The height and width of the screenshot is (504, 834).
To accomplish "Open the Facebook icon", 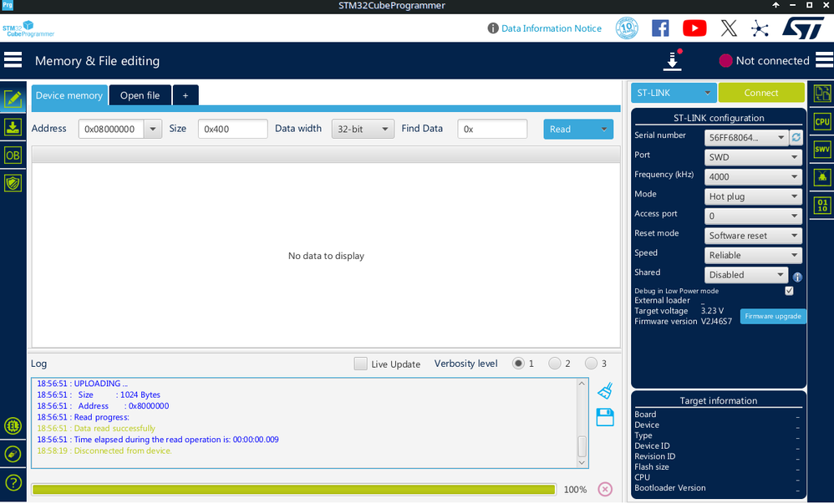I will pyautogui.click(x=660, y=28).
